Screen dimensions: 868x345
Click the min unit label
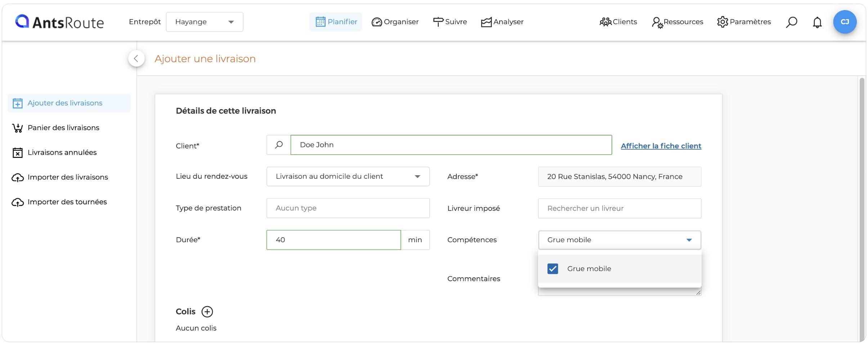pyautogui.click(x=415, y=240)
